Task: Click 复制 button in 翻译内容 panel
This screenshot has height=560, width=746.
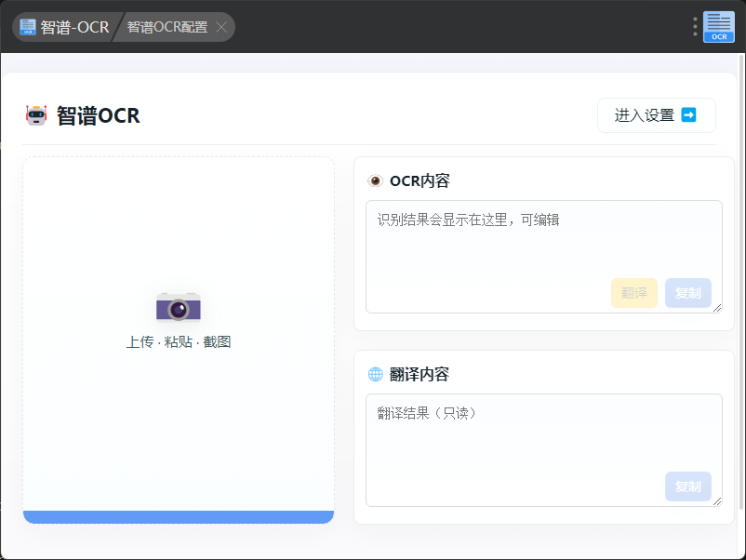Action: pos(688,487)
